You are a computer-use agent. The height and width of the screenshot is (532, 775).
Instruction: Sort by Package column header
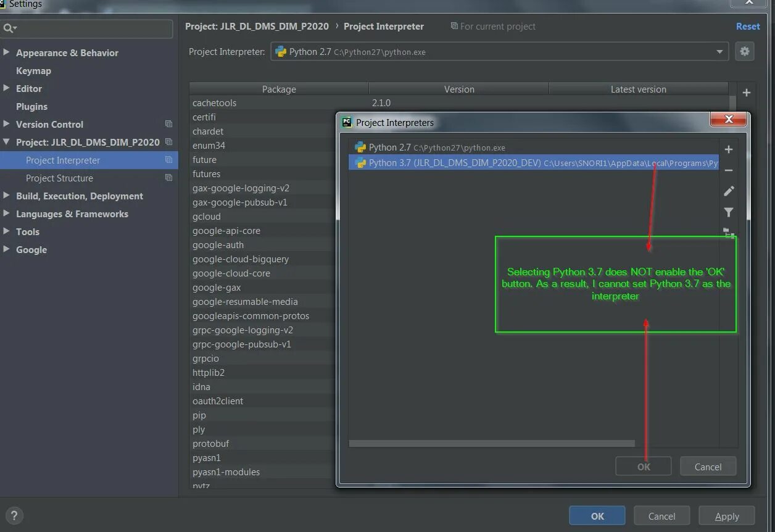(279, 89)
